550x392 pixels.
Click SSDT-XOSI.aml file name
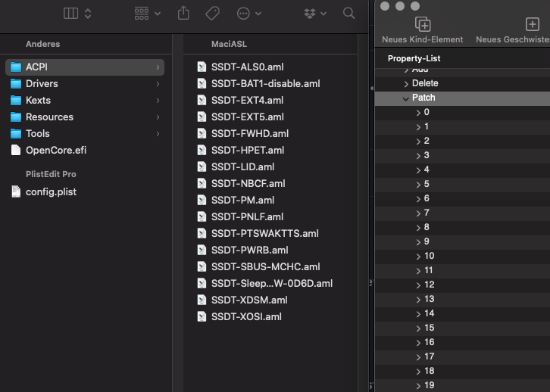pos(246,316)
